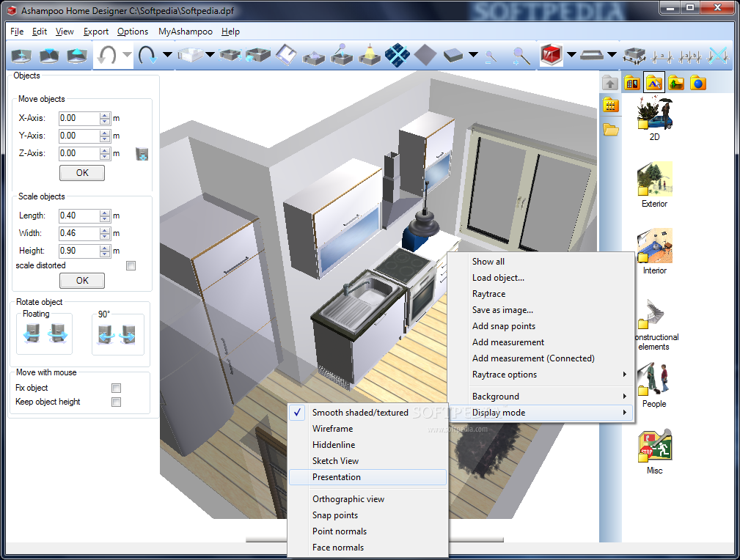
Task: Click the crossed blue lines toolbar icon
Action: click(x=718, y=56)
